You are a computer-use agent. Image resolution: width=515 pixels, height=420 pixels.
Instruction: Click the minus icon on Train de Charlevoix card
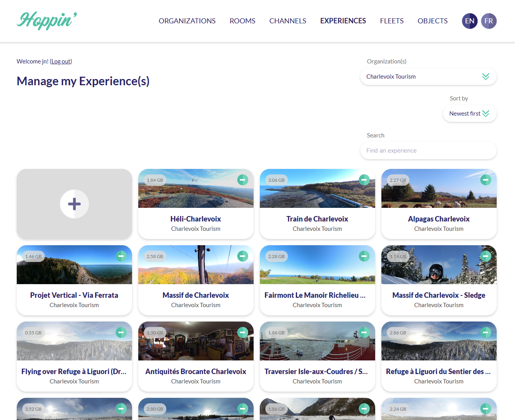click(x=364, y=180)
